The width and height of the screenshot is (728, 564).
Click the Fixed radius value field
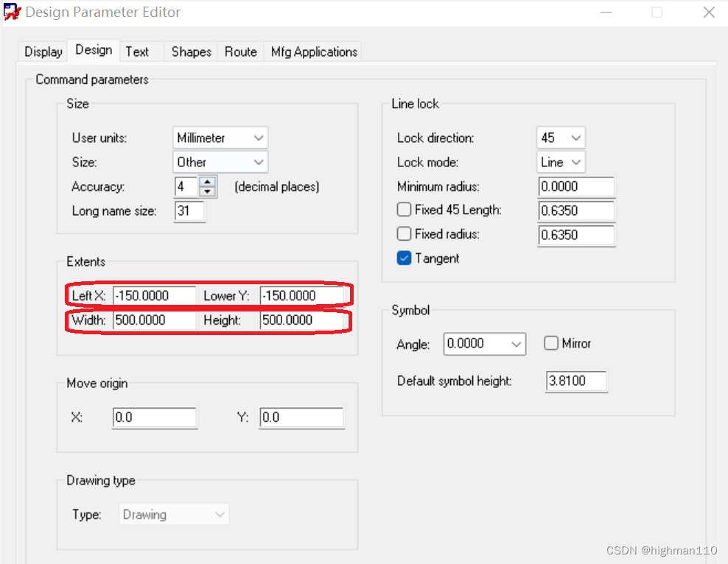point(576,235)
